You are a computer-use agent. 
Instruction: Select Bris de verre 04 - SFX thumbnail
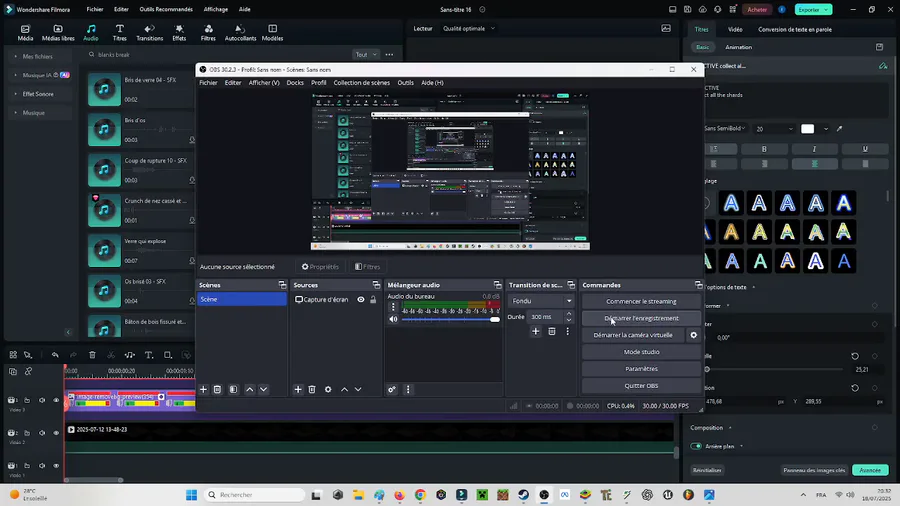pos(104,89)
